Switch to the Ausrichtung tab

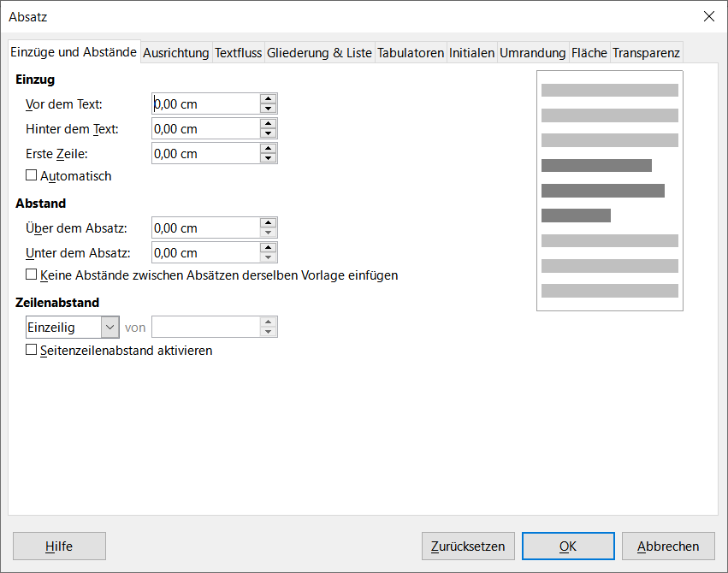[x=176, y=53]
